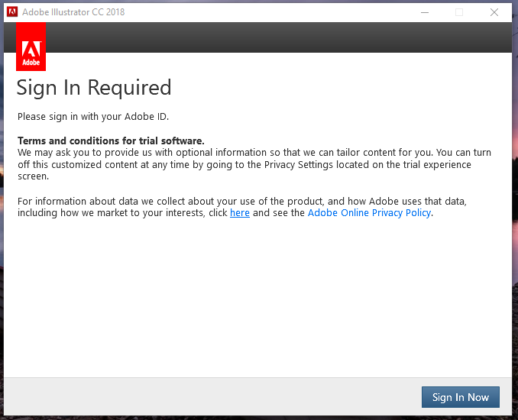Open the 'here' data information link
Image resolution: width=518 pixels, height=420 pixels.
(x=240, y=213)
